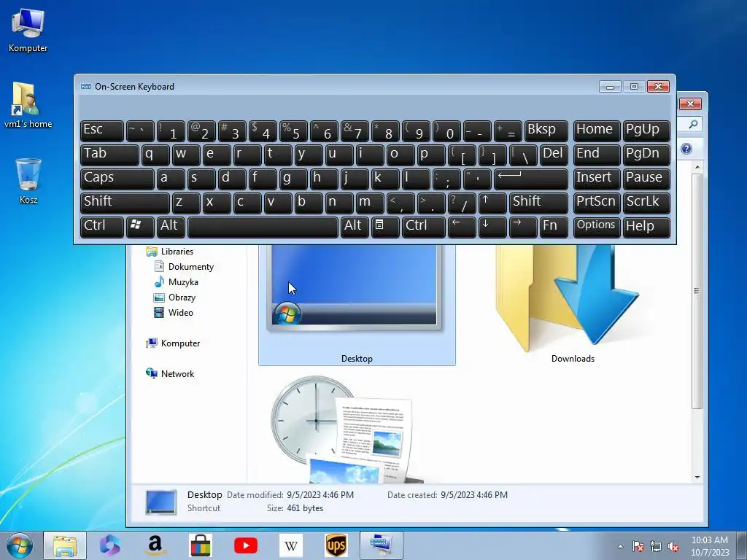The width and height of the screenshot is (747, 560).
Task: Toggle the right Ctrl key
Action: click(424, 227)
